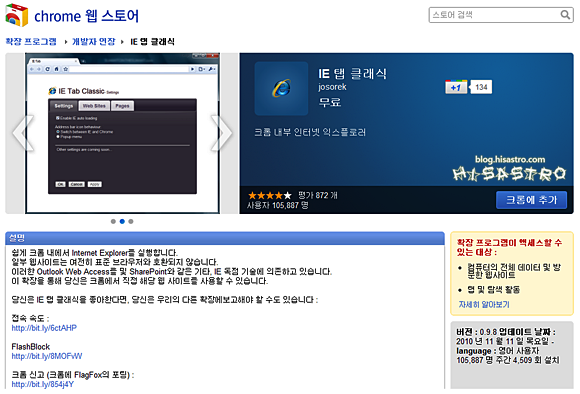Click the 설명 section header
580x394 pixels.
tap(225, 238)
